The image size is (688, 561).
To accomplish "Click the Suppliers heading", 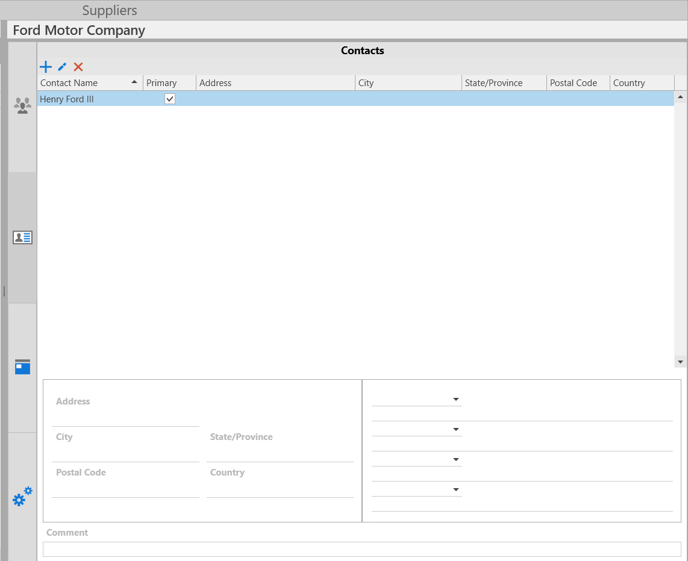I will pyautogui.click(x=110, y=10).
